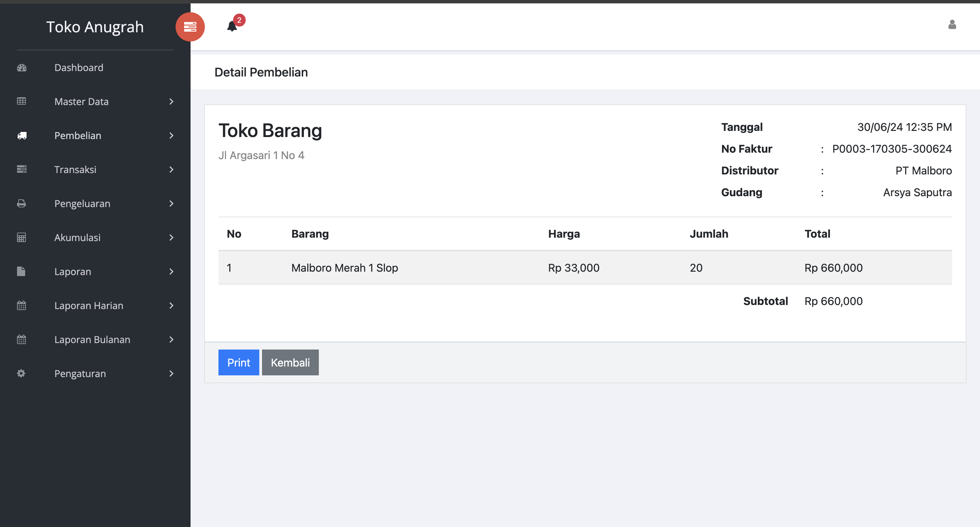Expand the Transaksi submenu arrow
The height and width of the screenshot is (527, 980).
click(x=171, y=170)
